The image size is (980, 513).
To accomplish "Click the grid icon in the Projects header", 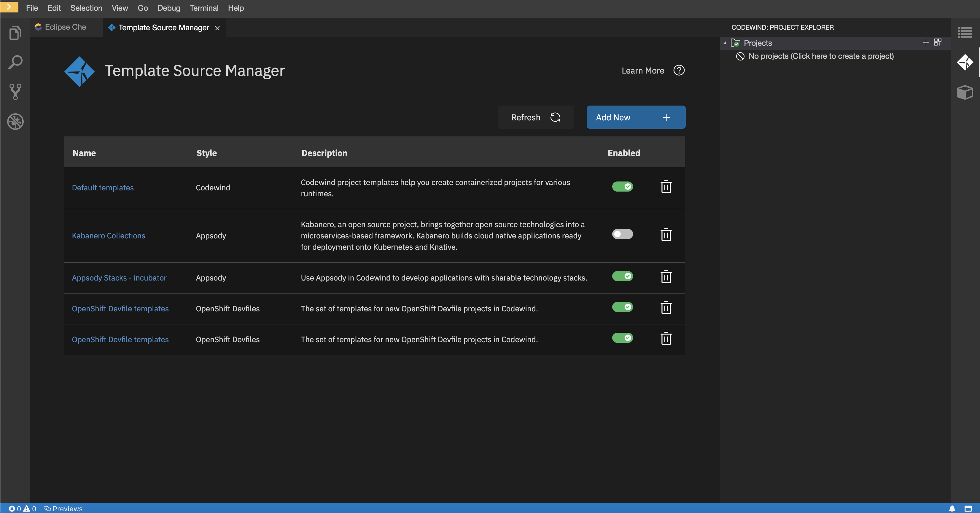I will [x=938, y=42].
